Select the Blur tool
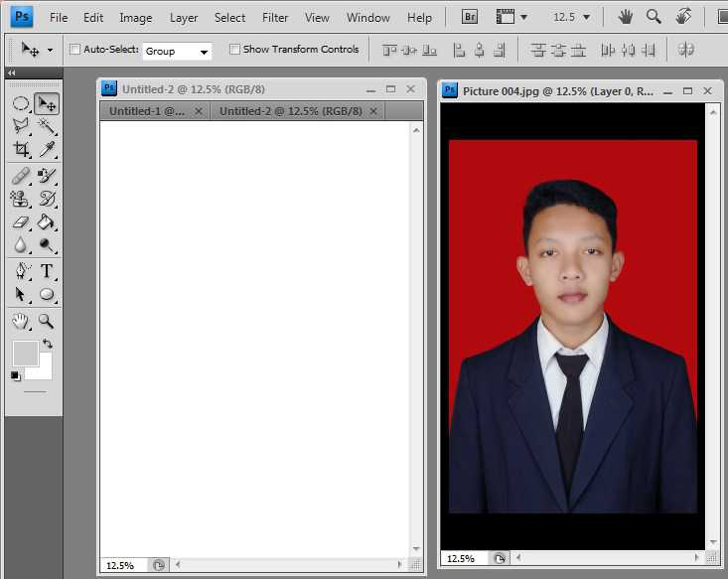 tap(21, 244)
